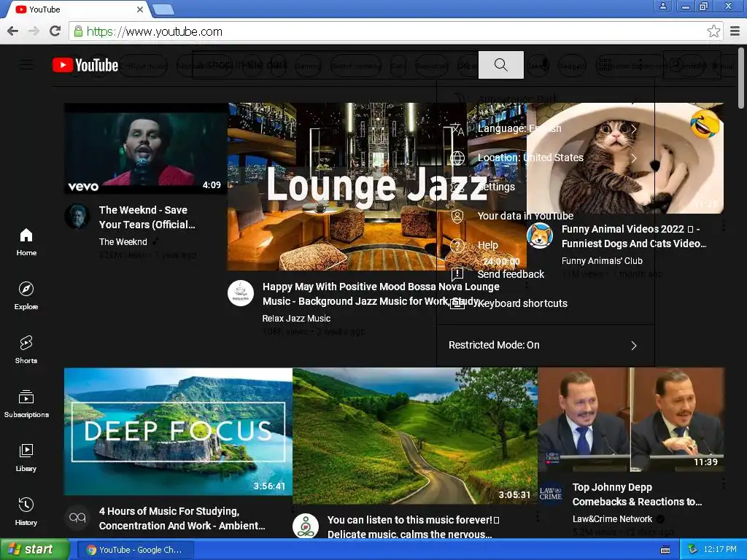747x560 pixels.
Task: Visit Funny Animals' Club channel name
Action: tap(602, 261)
